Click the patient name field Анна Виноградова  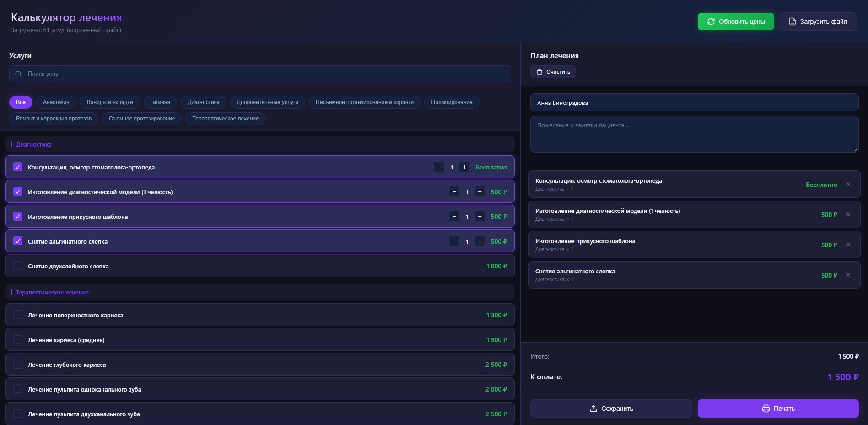[x=694, y=103]
